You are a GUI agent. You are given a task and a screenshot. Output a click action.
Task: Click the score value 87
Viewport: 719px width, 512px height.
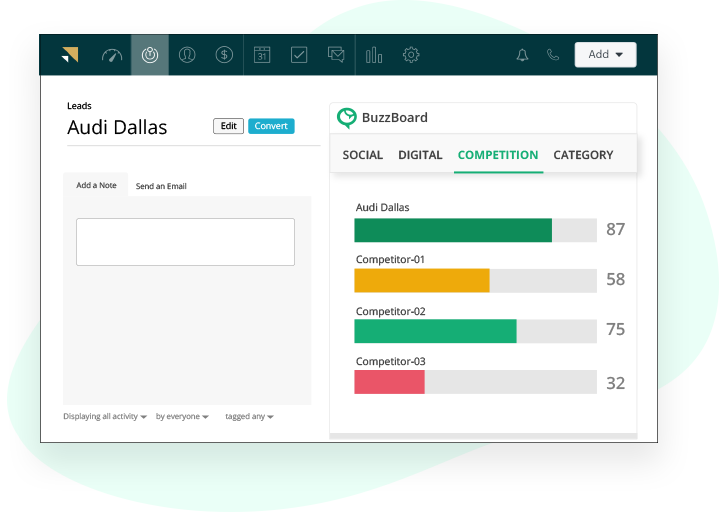point(615,229)
